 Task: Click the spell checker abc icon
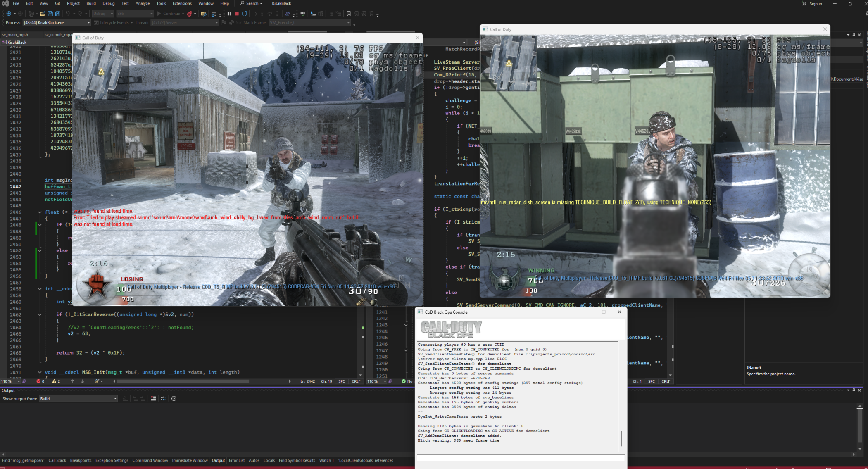(303, 14)
